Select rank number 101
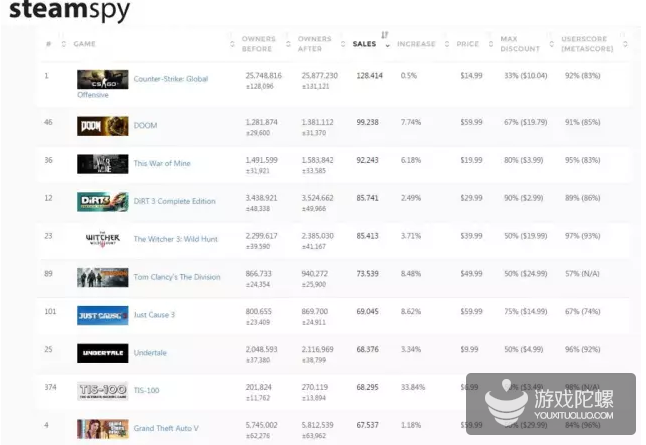The width and height of the screenshot is (646, 445). coord(50,312)
